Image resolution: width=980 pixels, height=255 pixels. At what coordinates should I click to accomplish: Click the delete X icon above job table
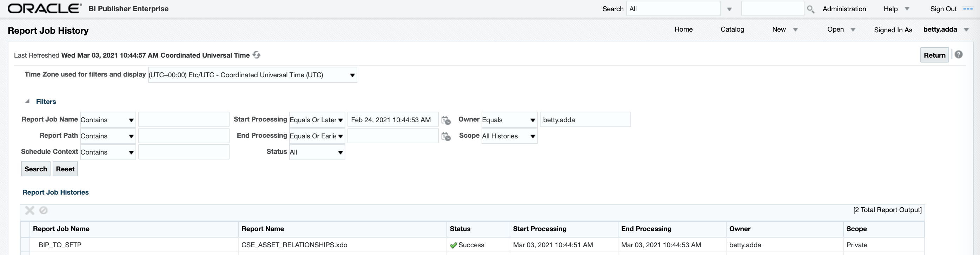click(x=30, y=210)
